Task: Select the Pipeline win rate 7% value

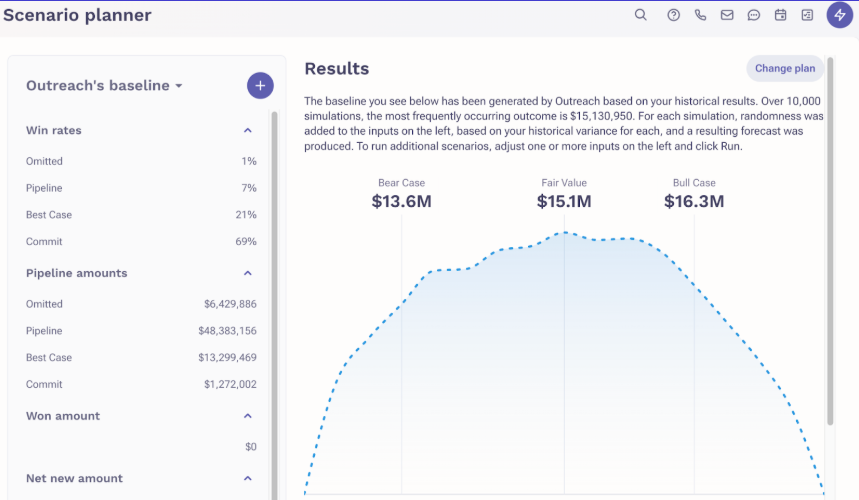Action: (x=249, y=188)
